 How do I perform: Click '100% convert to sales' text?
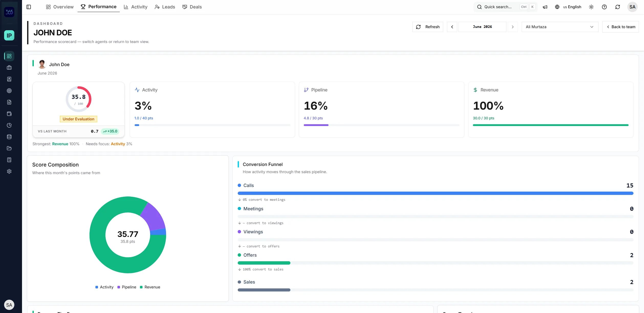click(x=263, y=269)
